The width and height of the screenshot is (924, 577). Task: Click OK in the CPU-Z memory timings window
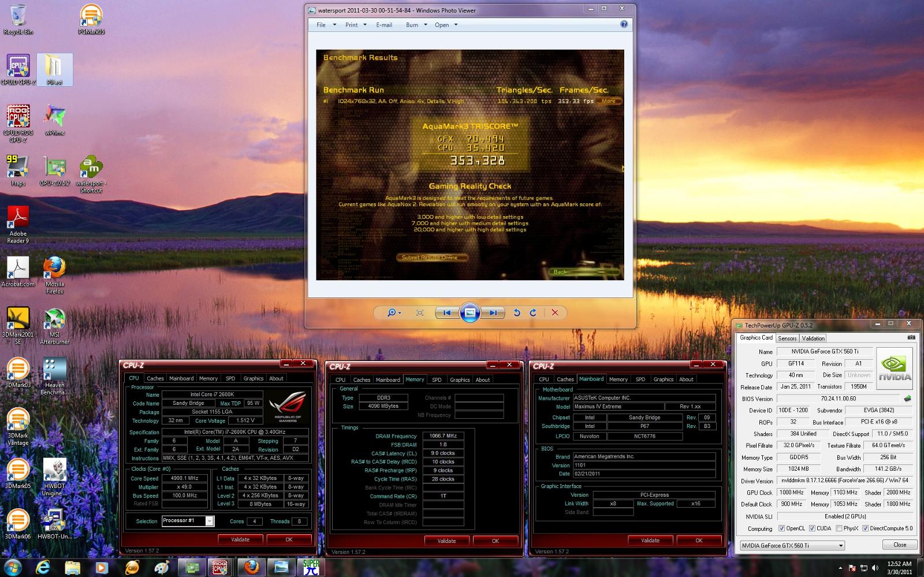(x=495, y=541)
